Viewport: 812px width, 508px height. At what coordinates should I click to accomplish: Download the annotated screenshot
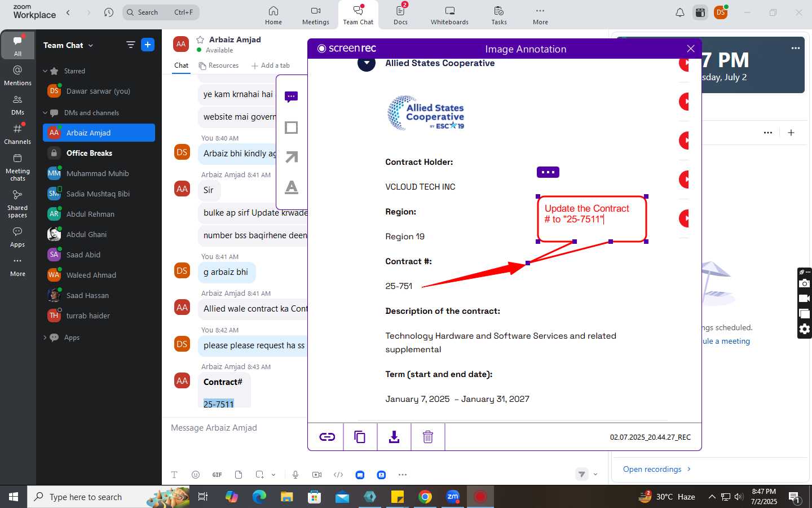[394, 437]
